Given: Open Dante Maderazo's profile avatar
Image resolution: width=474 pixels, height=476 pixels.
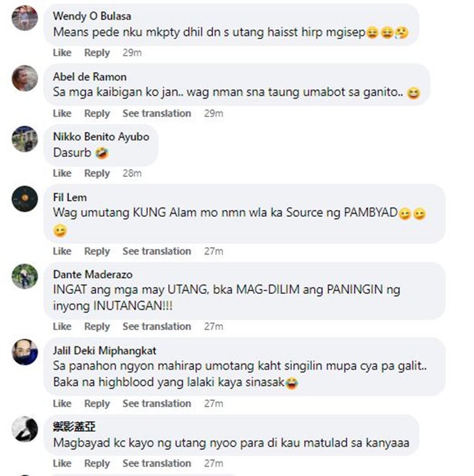Looking at the screenshot, I should [x=25, y=276].
